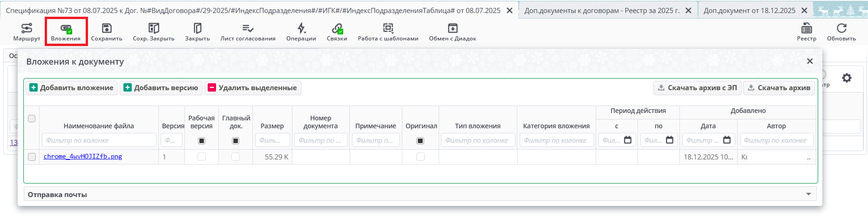868x218 pixels.
Task: Open Вложения attachments toolbar button
Action: click(66, 32)
